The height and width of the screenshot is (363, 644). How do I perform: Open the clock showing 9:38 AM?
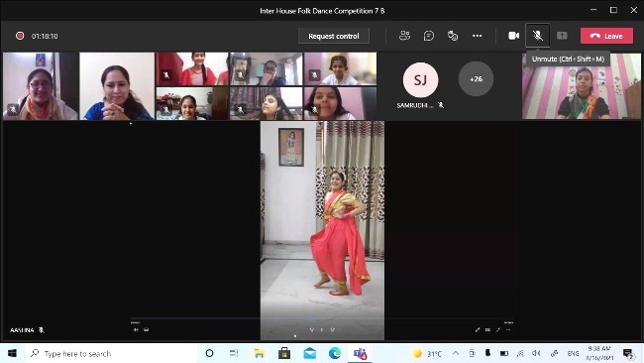click(599, 353)
